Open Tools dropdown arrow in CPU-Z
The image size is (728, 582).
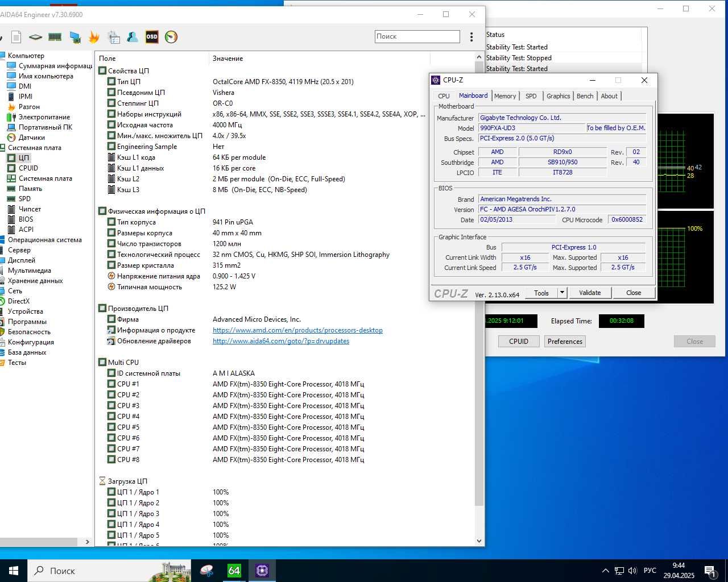tap(562, 293)
